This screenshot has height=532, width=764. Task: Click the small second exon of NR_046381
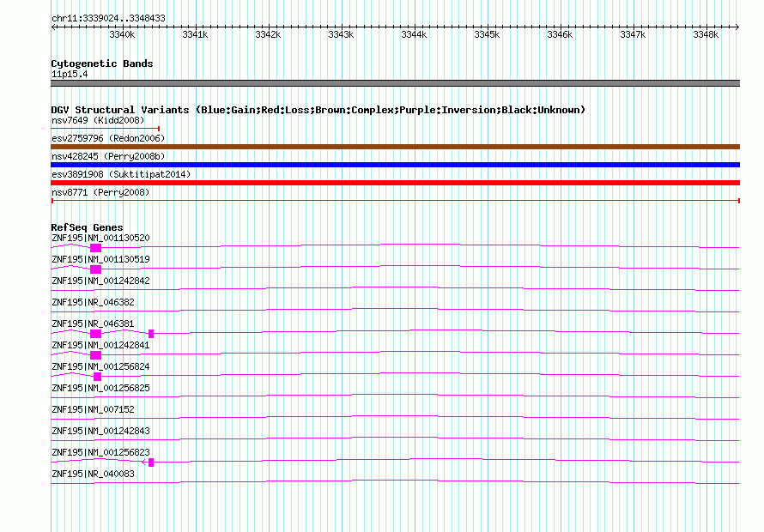pyautogui.click(x=151, y=334)
